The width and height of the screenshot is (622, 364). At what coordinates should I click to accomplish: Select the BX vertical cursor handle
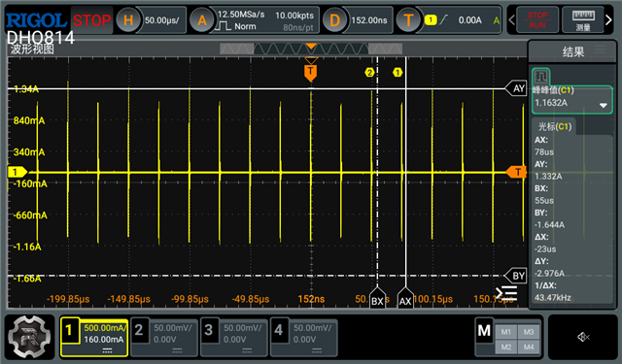(377, 298)
